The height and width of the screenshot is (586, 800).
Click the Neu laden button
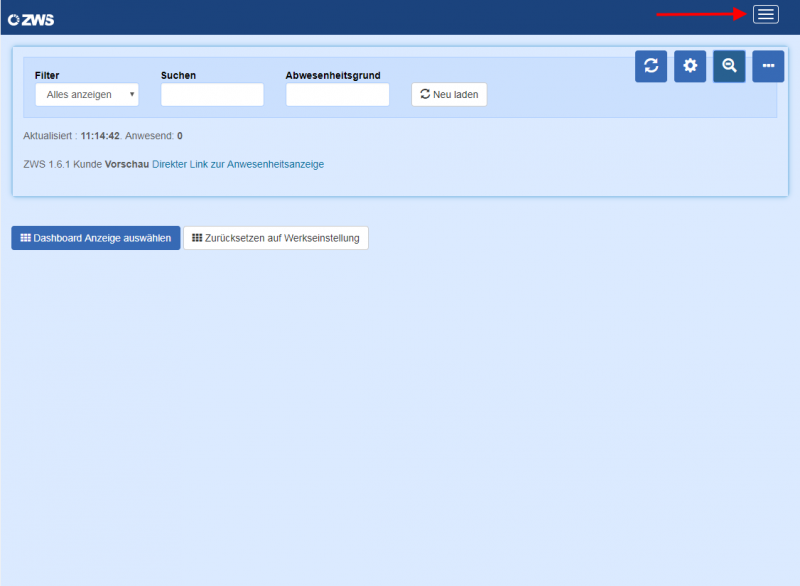click(449, 94)
